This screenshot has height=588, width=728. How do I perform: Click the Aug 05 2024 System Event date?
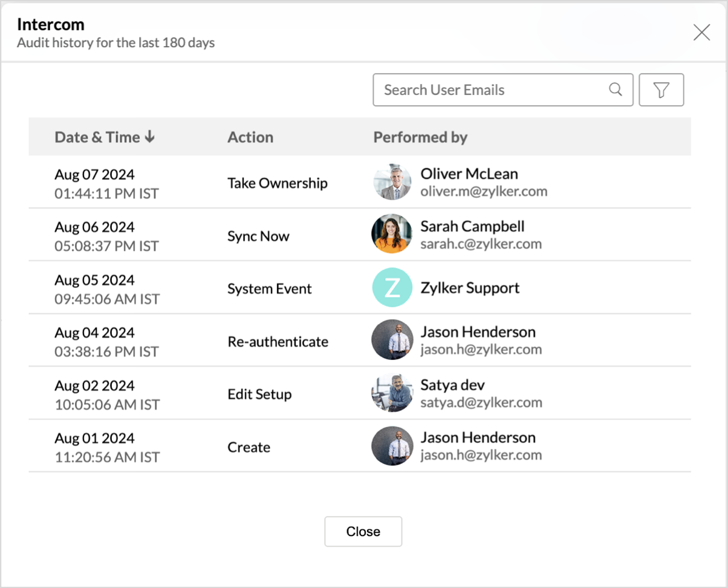click(94, 280)
